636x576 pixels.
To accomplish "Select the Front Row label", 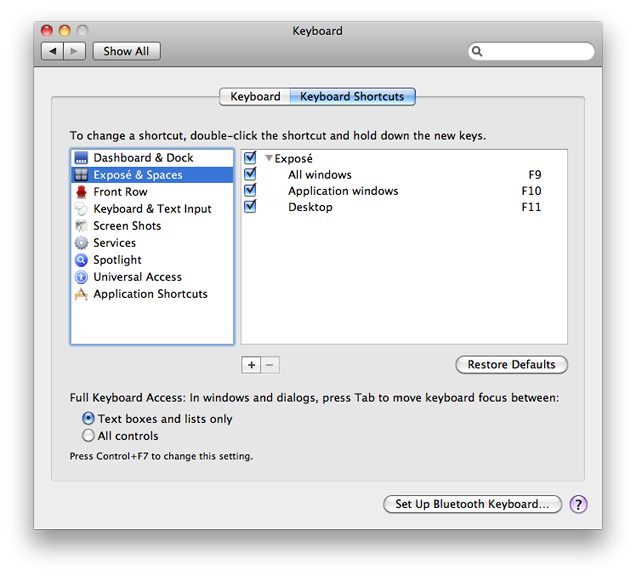I will (120, 192).
